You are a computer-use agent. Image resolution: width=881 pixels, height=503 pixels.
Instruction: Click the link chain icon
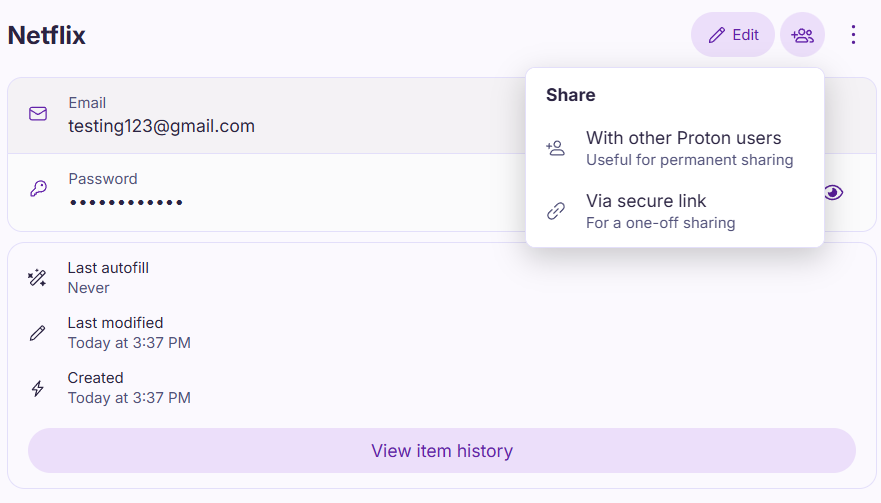pos(556,211)
